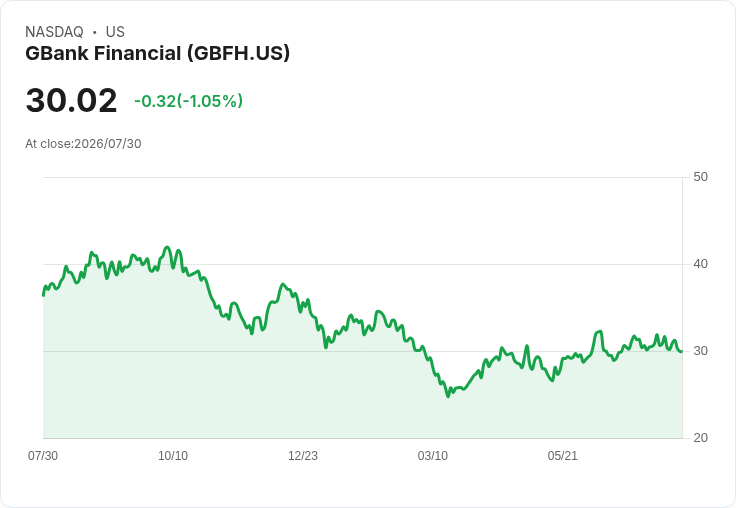Click the chart's highest peak near 10/10
The width and height of the screenshot is (736, 508).
(167, 247)
